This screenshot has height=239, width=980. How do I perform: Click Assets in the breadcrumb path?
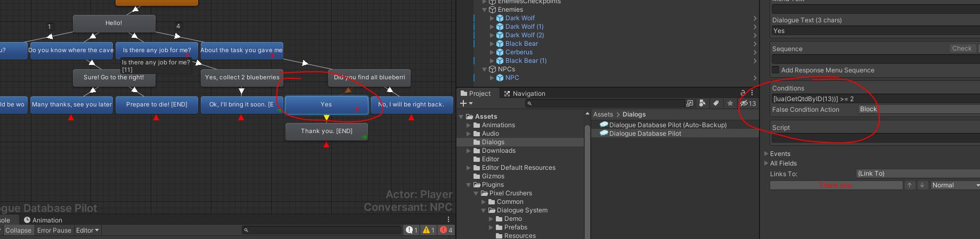tap(603, 114)
